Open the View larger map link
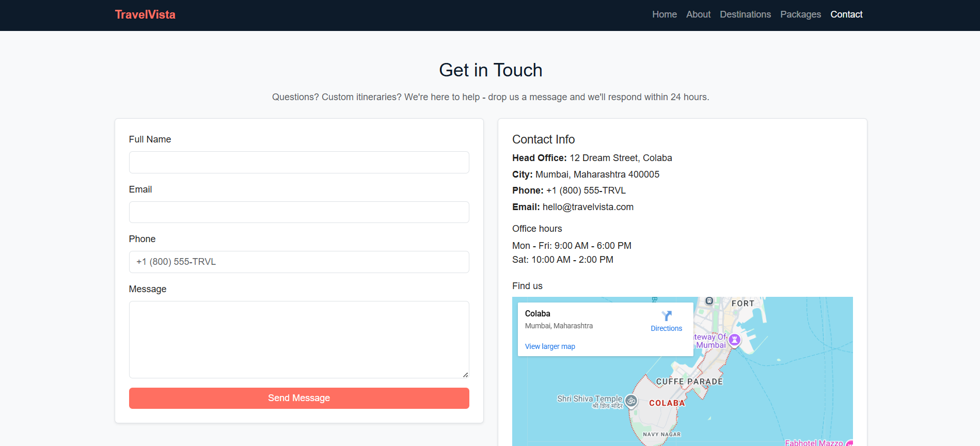 tap(549, 346)
